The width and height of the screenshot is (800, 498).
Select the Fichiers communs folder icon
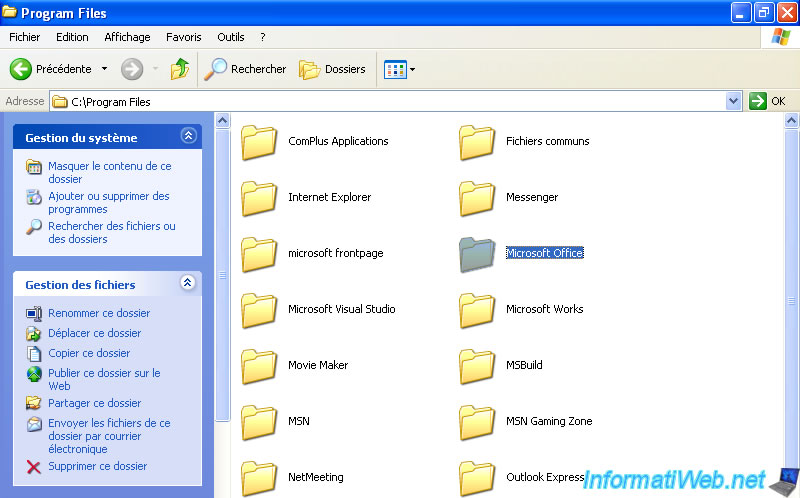tap(477, 142)
